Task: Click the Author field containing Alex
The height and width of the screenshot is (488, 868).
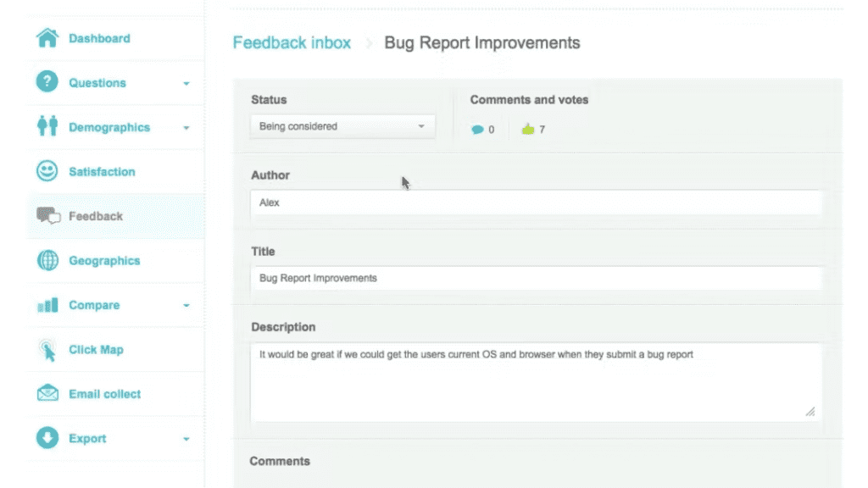Action: (536, 203)
